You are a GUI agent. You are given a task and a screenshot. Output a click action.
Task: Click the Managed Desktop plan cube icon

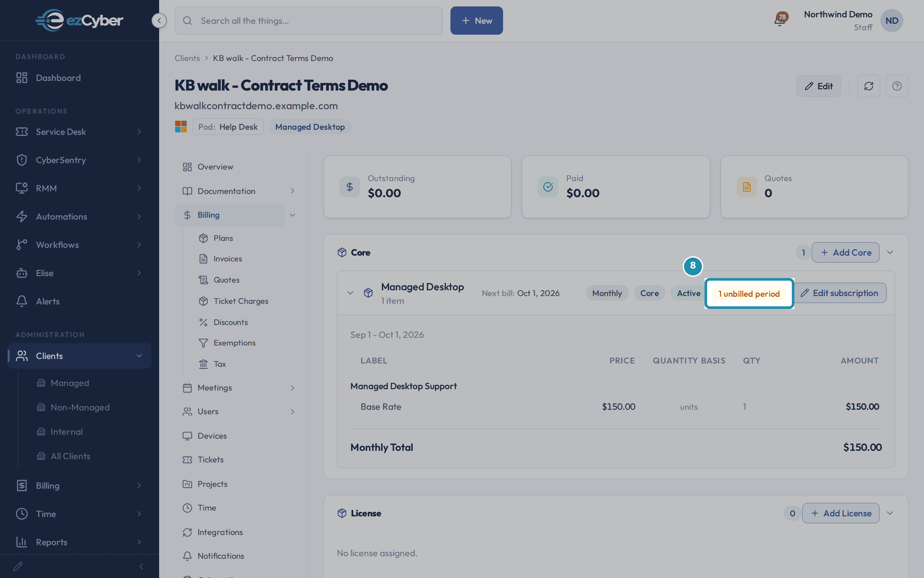point(368,293)
